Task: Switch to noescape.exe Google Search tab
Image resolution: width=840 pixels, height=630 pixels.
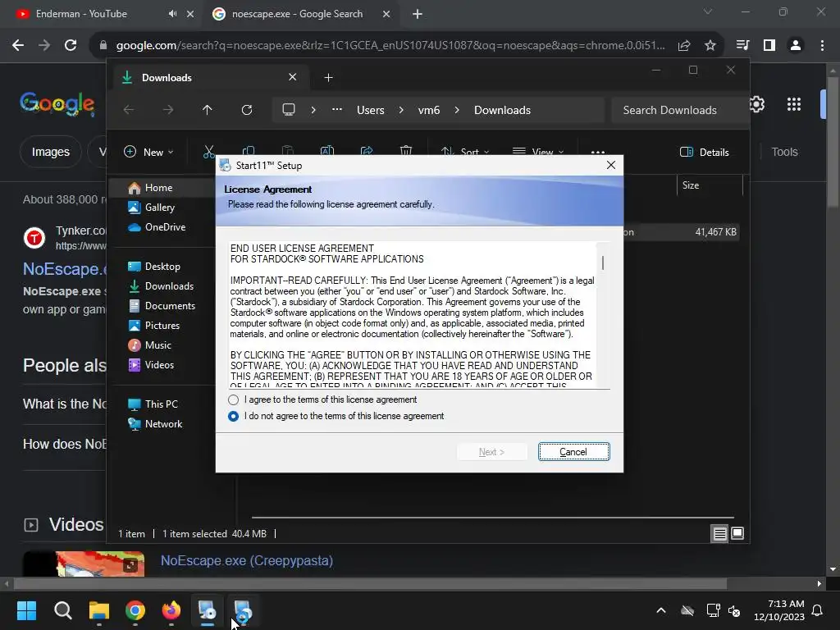Action: (x=297, y=14)
